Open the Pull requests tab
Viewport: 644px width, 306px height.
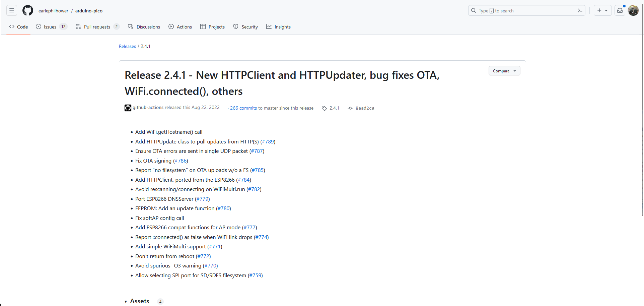tap(97, 27)
